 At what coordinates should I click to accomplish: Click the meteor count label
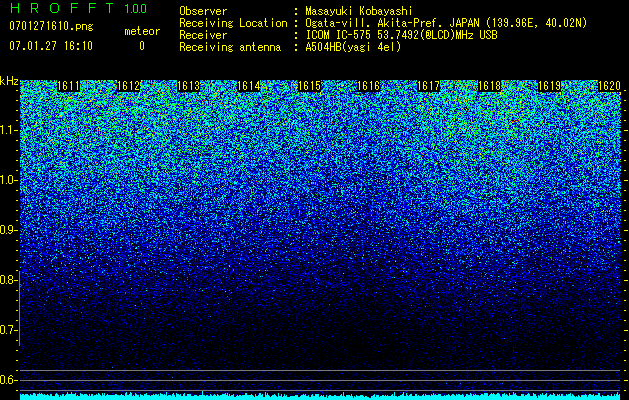click(142, 31)
